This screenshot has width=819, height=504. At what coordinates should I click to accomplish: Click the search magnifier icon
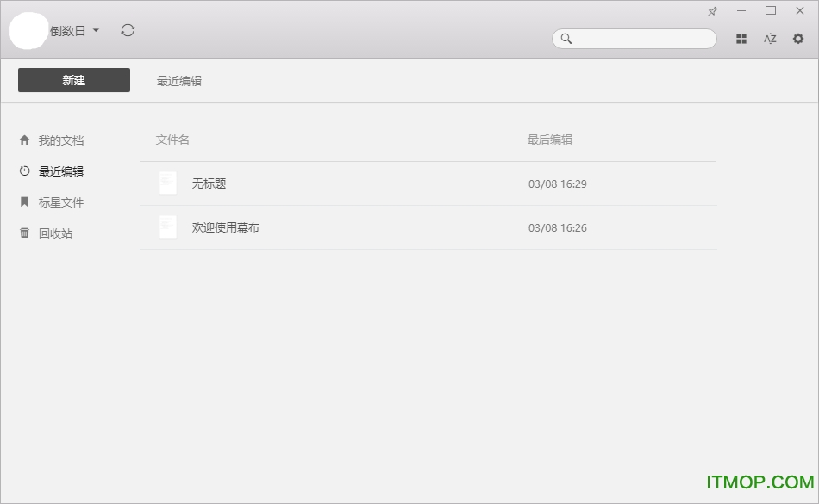click(x=566, y=39)
